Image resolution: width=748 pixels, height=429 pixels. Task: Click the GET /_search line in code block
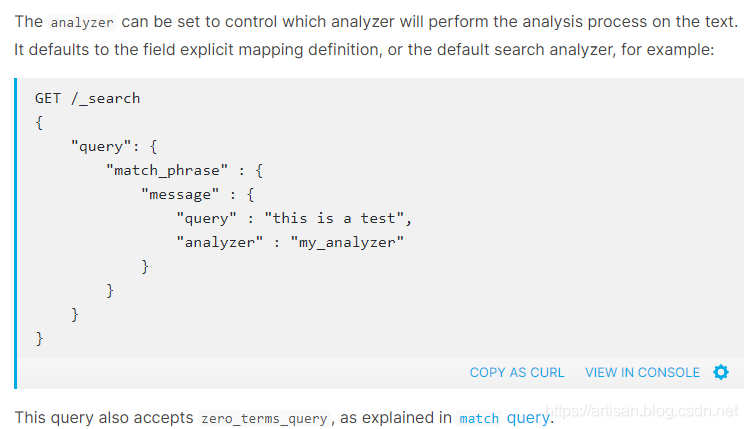[x=87, y=98]
